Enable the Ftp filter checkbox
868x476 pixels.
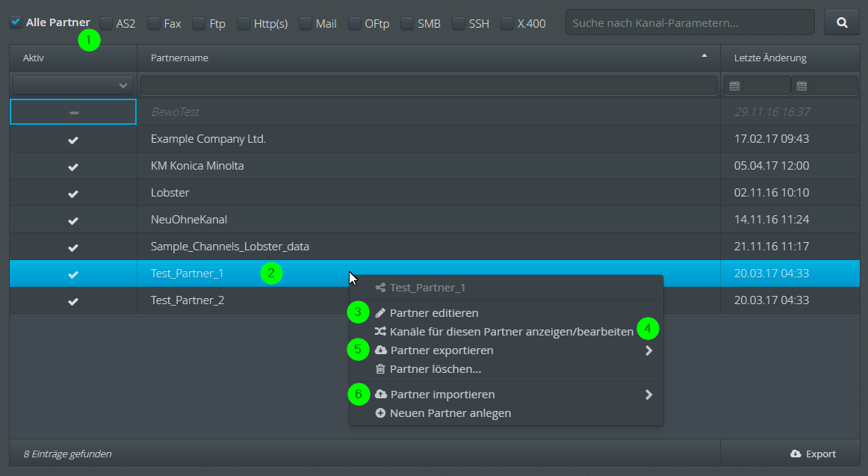(x=199, y=23)
